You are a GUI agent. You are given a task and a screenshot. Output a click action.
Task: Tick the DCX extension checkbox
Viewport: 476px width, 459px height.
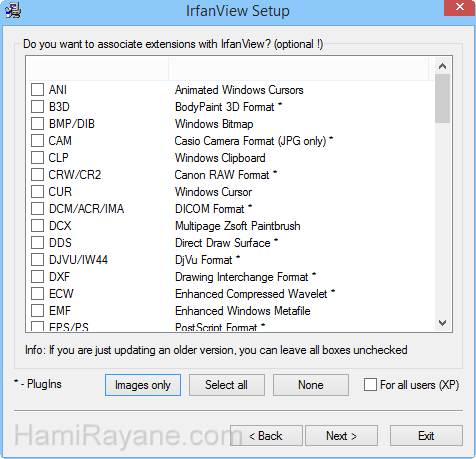point(37,226)
